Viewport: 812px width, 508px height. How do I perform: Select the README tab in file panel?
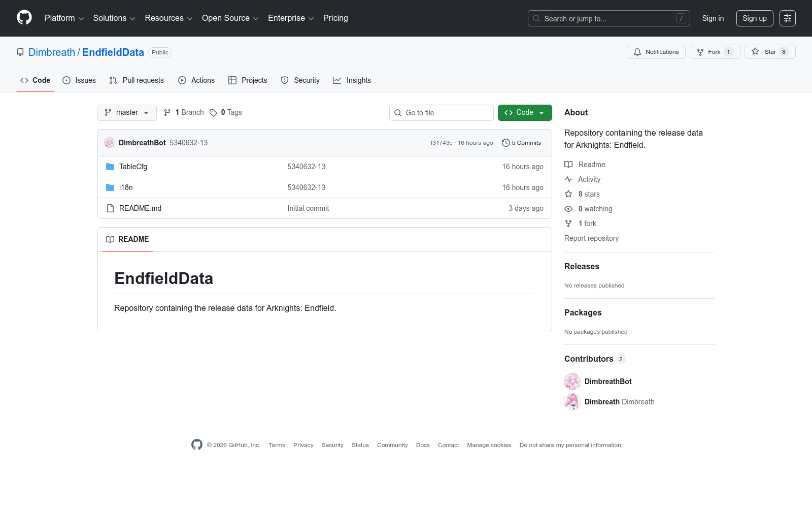pos(127,239)
